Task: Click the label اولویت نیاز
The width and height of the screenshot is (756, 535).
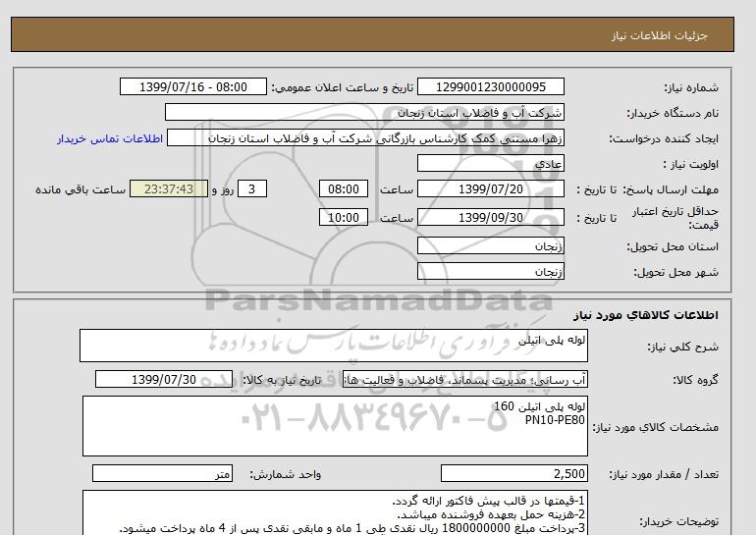Action: (690, 164)
